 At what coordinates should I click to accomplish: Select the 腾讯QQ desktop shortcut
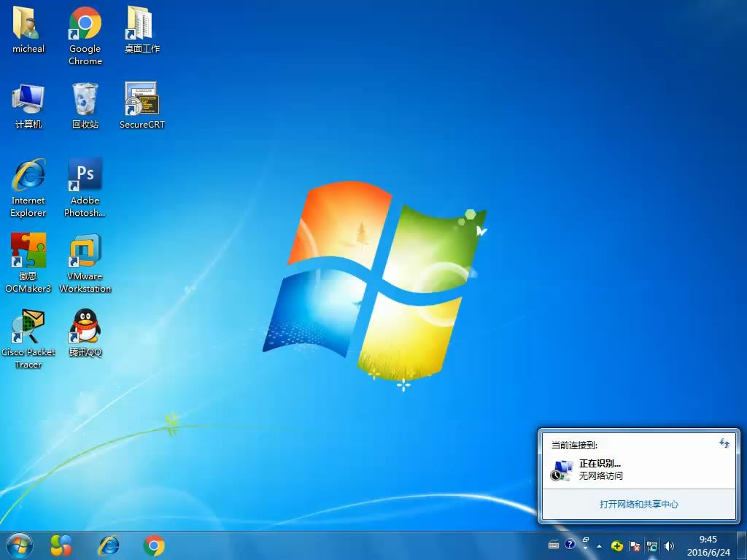click(85, 333)
